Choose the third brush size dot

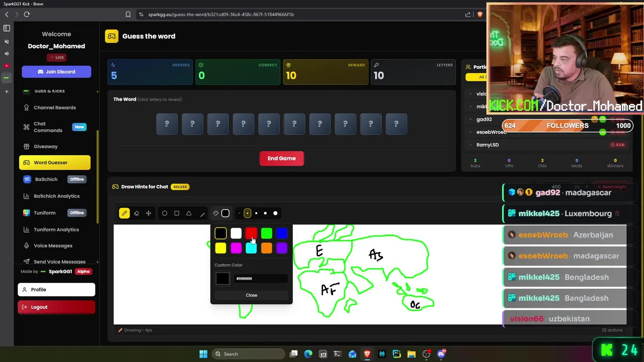coord(256,213)
